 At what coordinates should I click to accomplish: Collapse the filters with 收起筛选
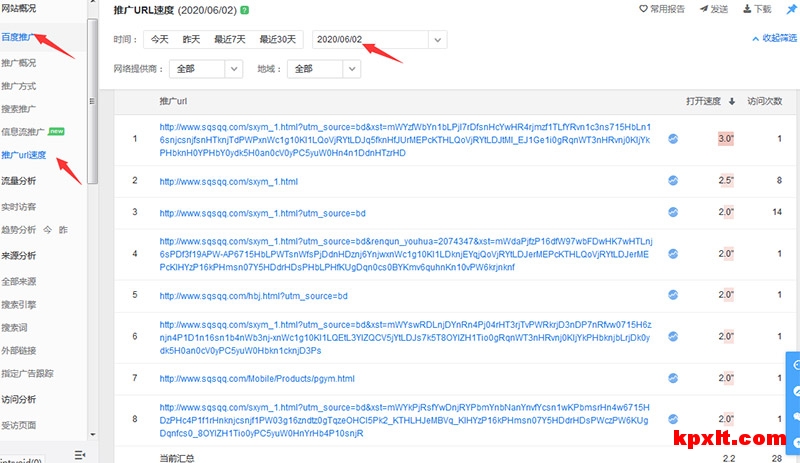click(x=774, y=38)
